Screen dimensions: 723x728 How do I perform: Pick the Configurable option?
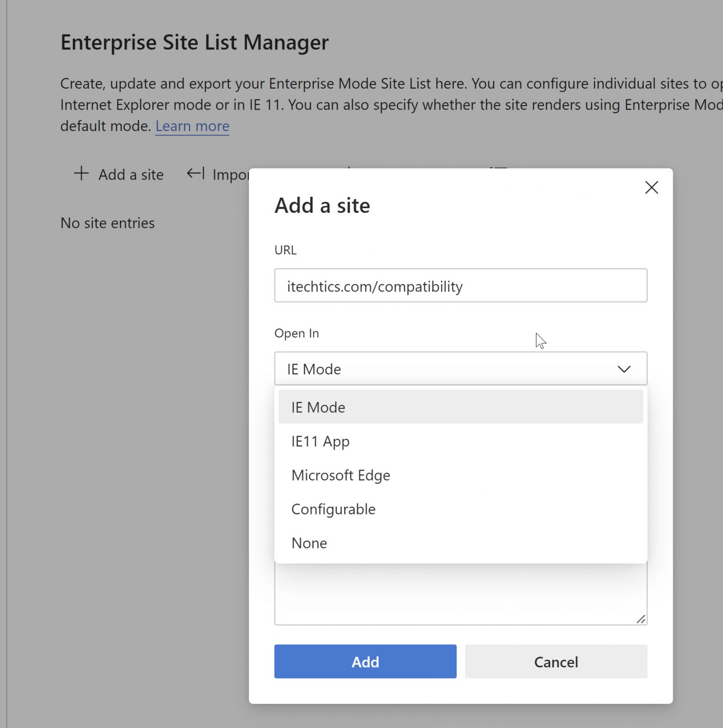coord(333,509)
